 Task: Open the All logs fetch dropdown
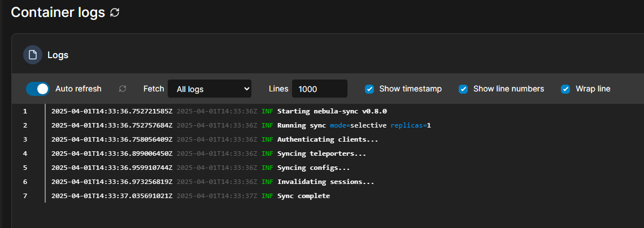coord(209,89)
